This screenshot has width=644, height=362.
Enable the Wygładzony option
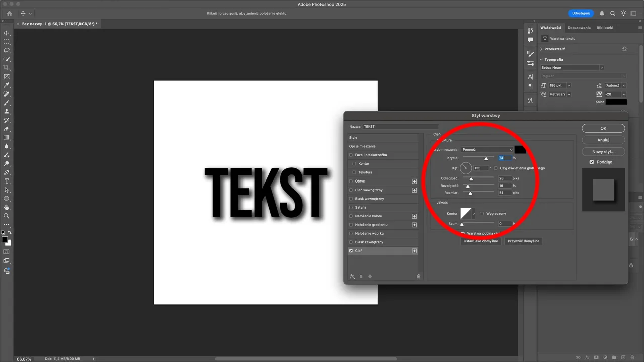point(481,213)
